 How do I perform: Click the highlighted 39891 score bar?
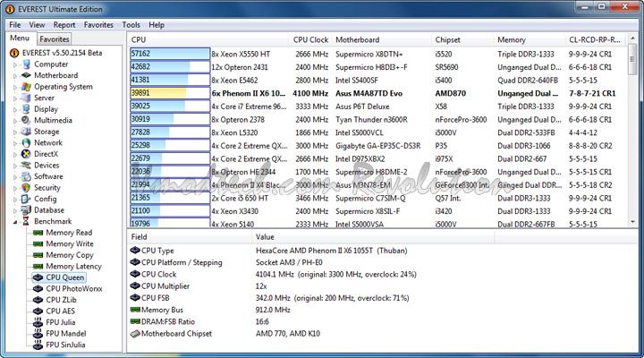click(x=170, y=93)
